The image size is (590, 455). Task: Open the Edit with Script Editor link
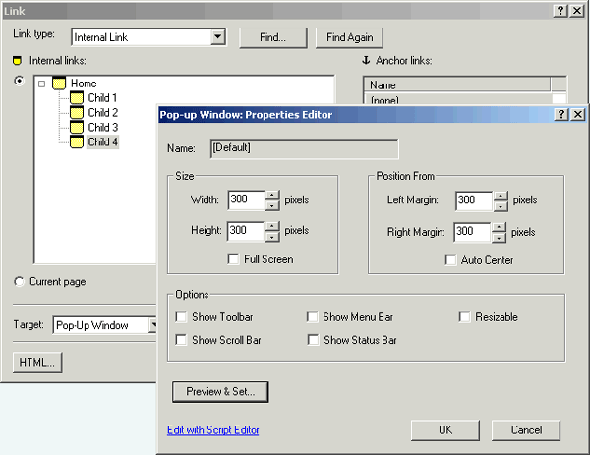pos(213,430)
